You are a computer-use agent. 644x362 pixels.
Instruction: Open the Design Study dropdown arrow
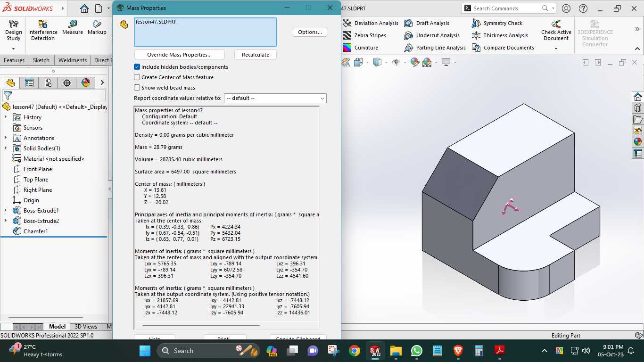tap(13, 49)
